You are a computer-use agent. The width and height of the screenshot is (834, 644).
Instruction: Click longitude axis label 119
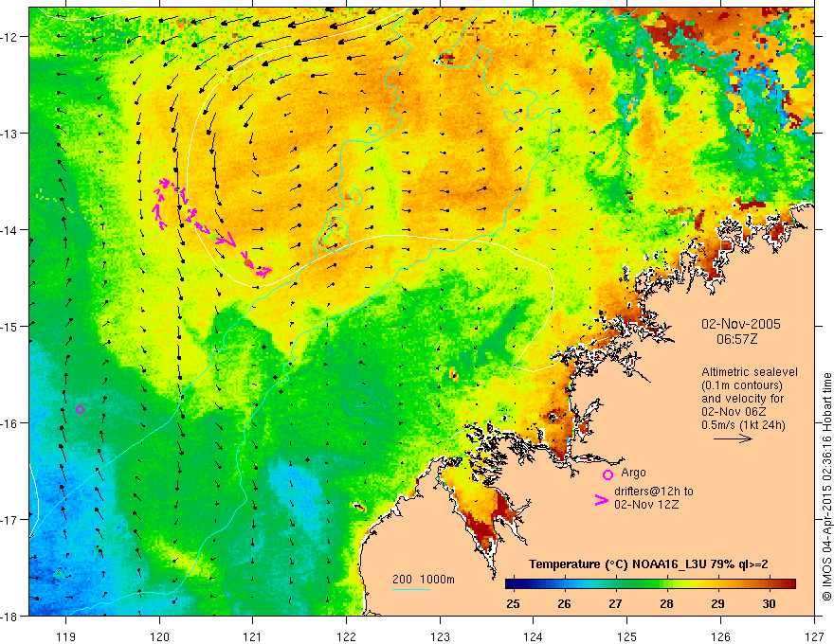click(66, 637)
